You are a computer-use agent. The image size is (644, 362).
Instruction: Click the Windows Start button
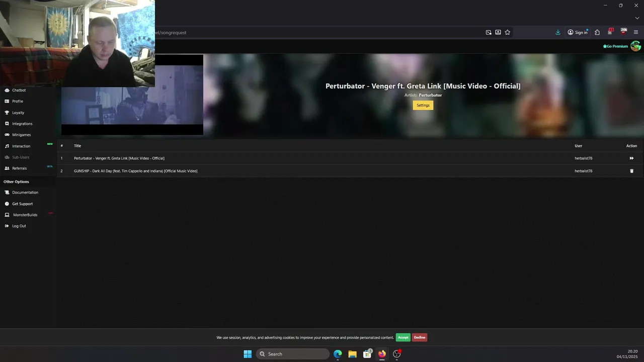248,354
